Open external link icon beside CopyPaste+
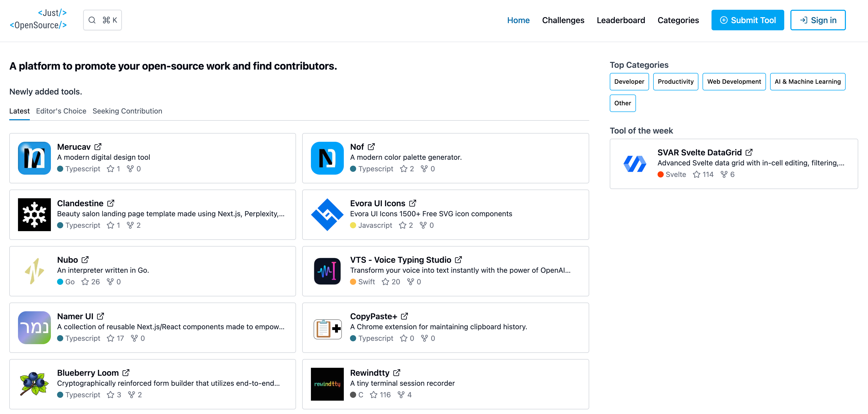The image size is (868, 414). 404,316
